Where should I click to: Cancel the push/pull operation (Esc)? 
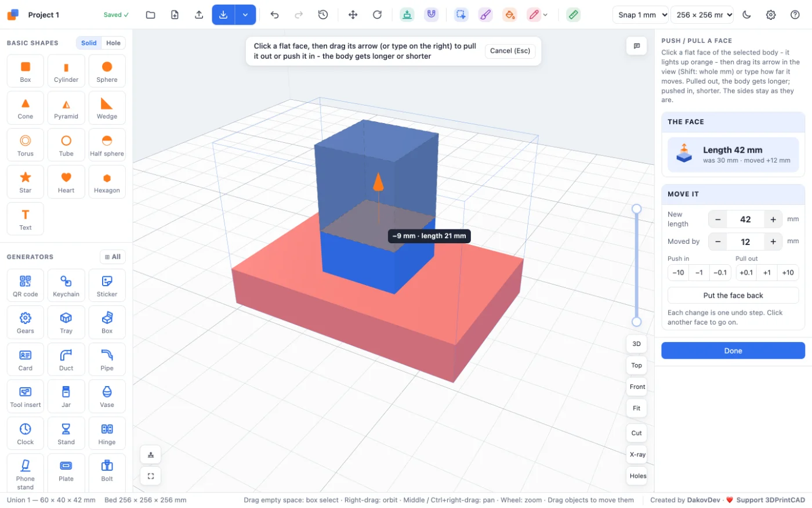(510, 51)
